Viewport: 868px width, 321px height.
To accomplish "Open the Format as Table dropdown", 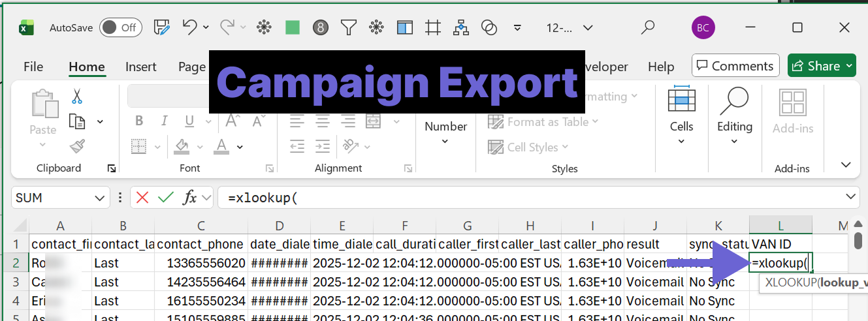I will click(595, 122).
